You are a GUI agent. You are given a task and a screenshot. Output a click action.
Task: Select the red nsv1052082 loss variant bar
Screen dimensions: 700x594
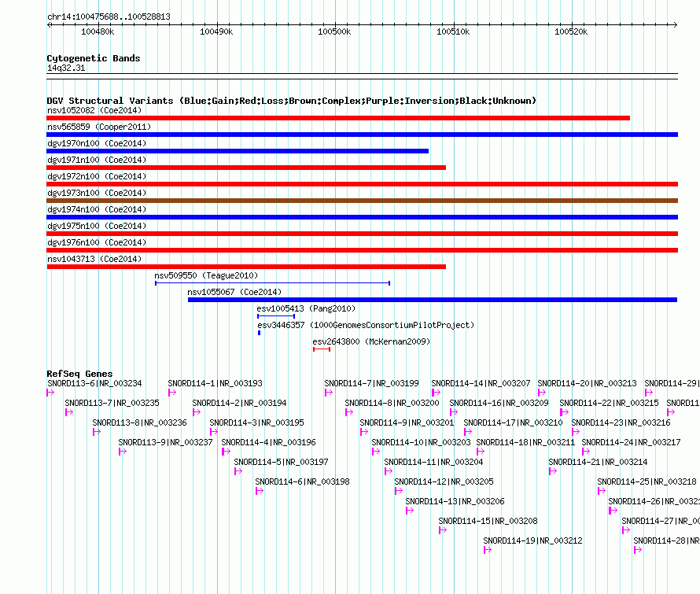point(338,118)
